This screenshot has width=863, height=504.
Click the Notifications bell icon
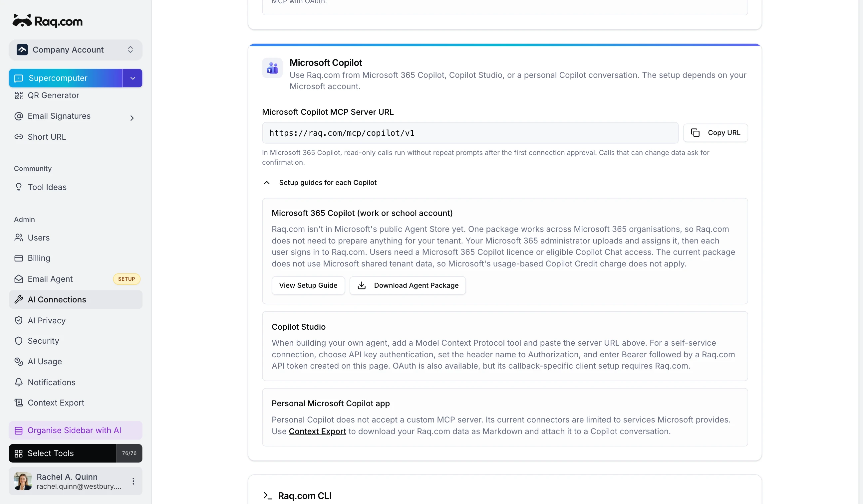(19, 382)
